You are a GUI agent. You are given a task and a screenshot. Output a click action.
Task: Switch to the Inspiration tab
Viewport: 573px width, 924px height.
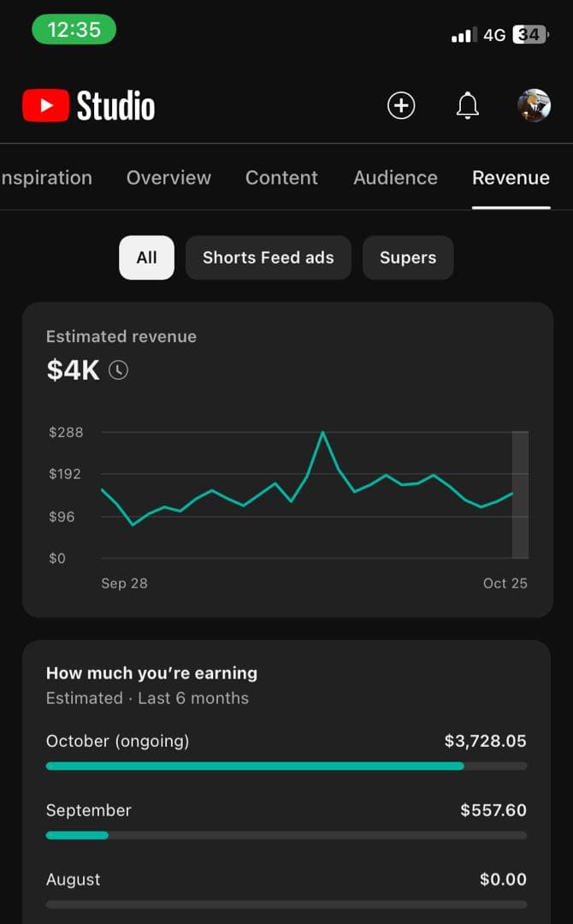pos(46,178)
